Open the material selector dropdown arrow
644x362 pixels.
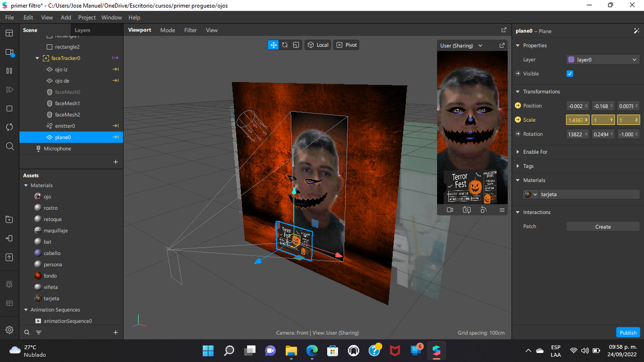(x=535, y=194)
